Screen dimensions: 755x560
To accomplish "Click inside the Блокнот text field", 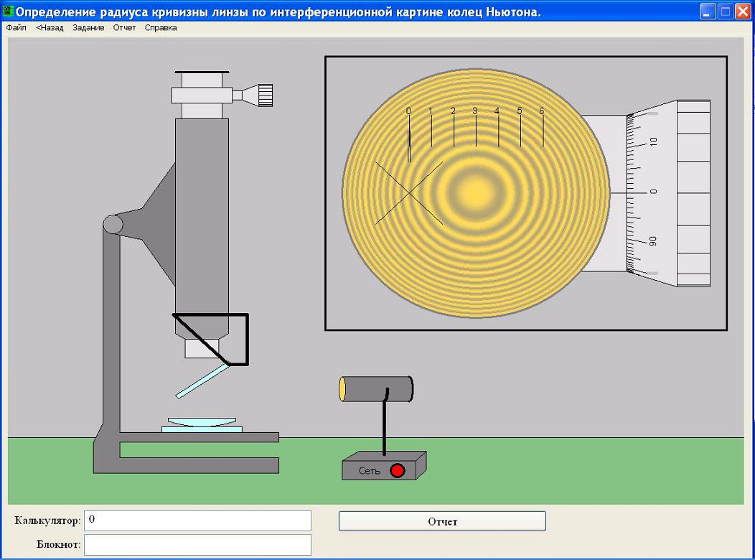I will pyautogui.click(x=197, y=545).
